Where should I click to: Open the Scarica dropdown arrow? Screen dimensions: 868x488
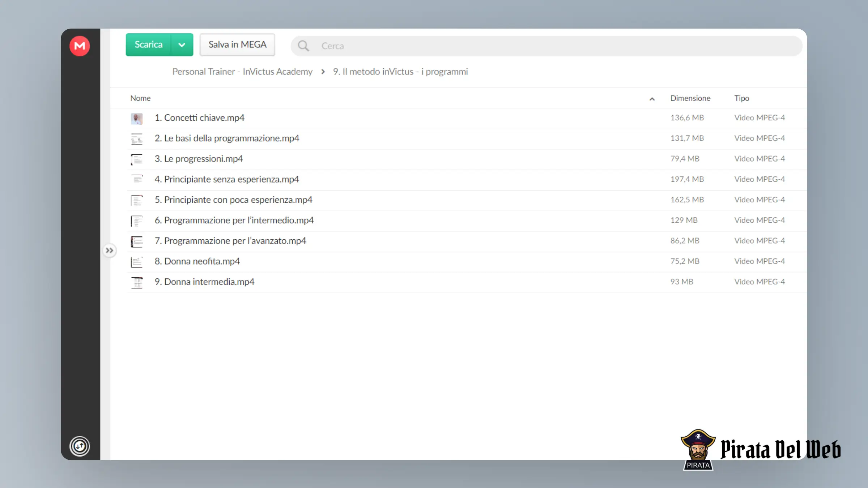pos(182,44)
